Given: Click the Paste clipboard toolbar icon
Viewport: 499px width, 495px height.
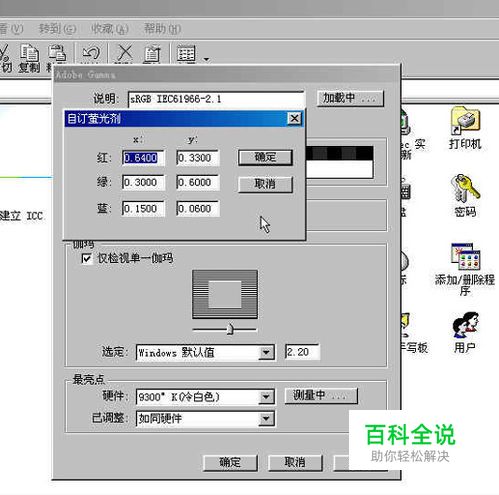Looking at the screenshot, I should tap(57, 53).
